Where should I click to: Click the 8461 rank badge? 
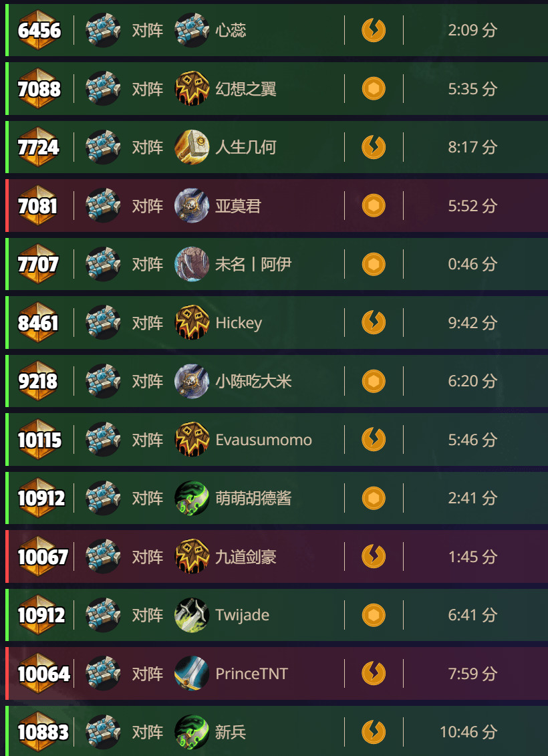(39, 323)
